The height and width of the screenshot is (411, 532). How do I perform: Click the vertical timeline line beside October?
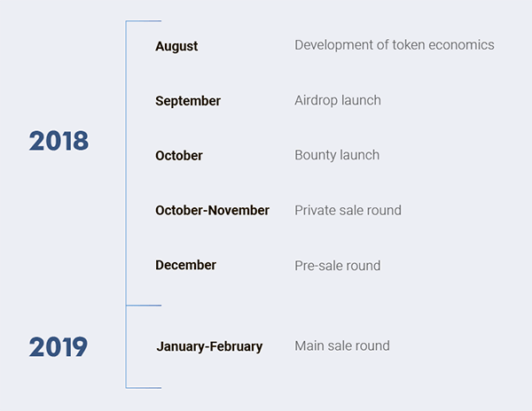coord(126,156)
